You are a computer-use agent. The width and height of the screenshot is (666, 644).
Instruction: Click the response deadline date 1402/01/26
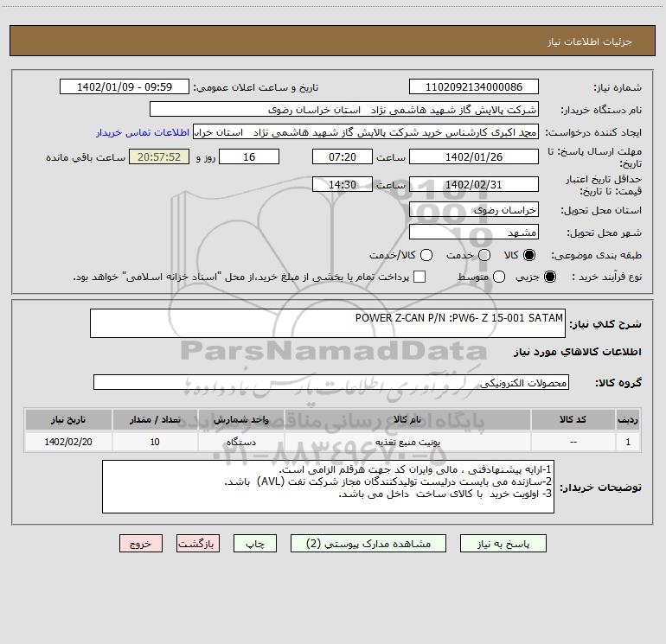tap(474, 156)
